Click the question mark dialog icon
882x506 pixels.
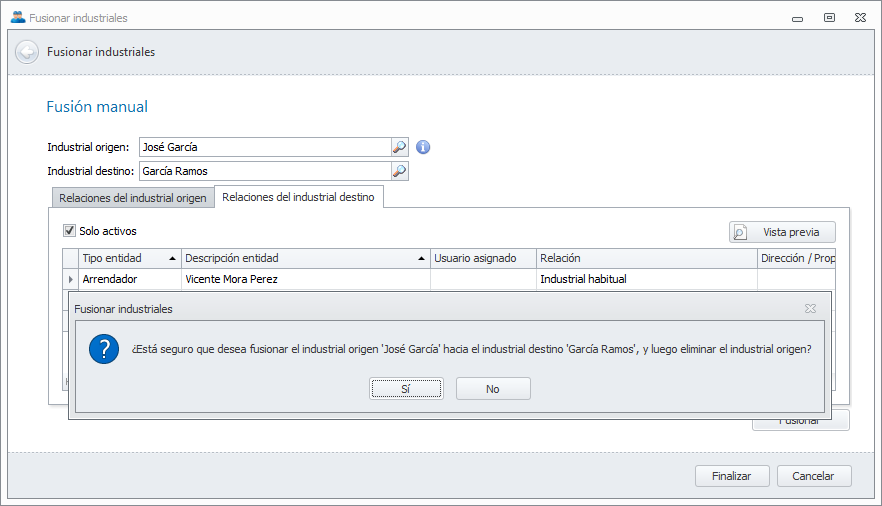(104, 350)
